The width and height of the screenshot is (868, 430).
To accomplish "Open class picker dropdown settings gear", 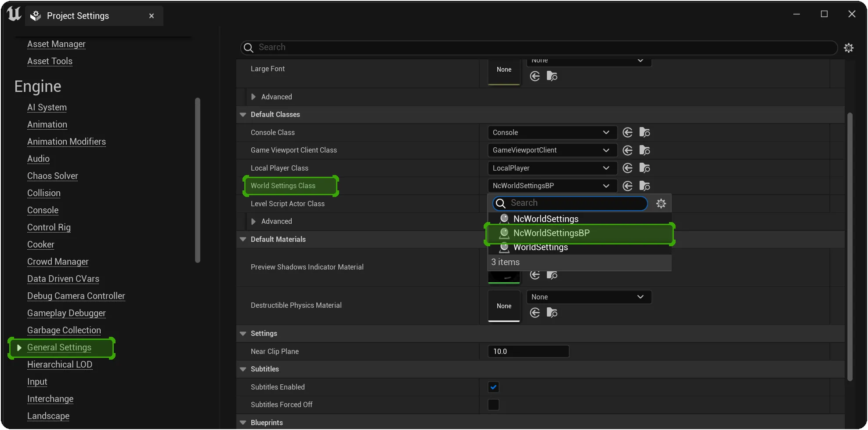I will [x=661, y=203].
